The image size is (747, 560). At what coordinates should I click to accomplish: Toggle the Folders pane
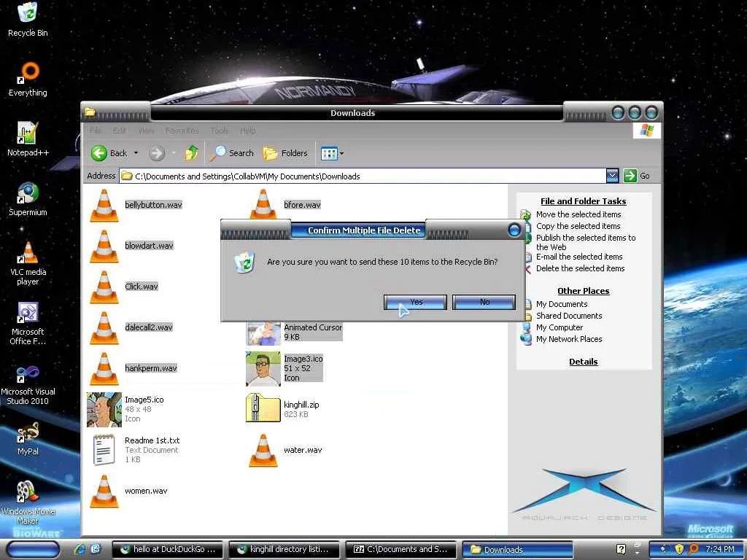[285, 153]
